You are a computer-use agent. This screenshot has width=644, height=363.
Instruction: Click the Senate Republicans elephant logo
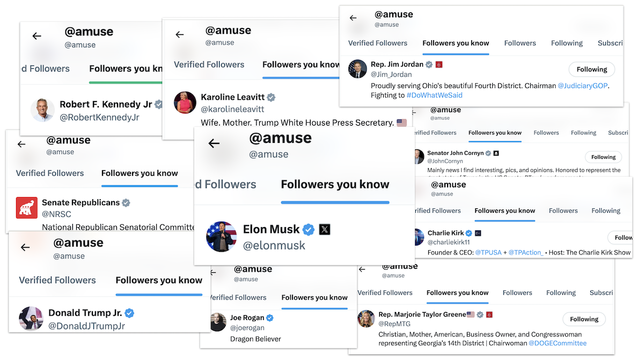[x=26, y=208]
